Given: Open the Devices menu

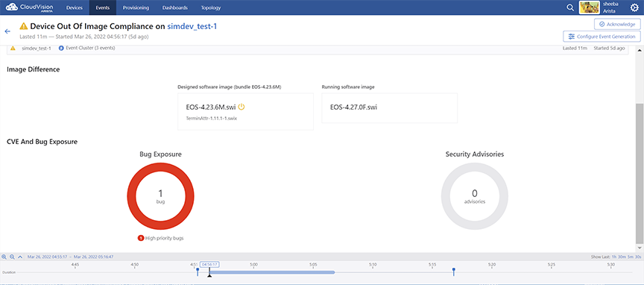Looking at the screenshot, I should coord(74,7).
